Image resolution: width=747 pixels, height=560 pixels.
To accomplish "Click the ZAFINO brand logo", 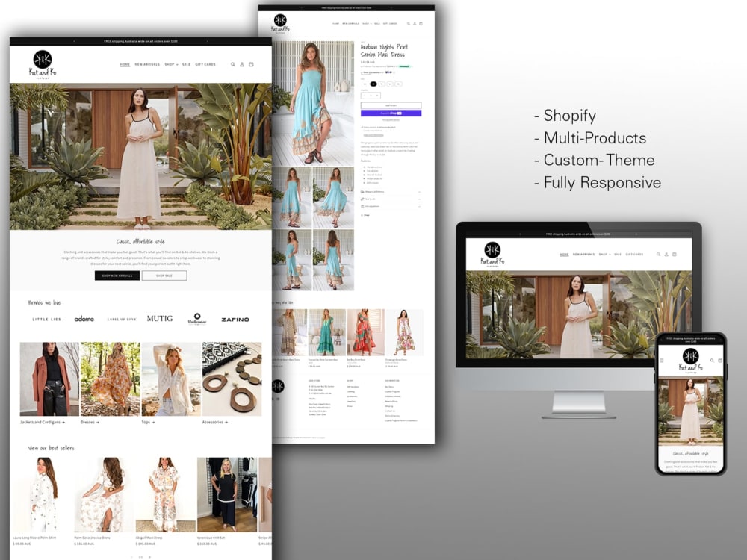I will (x=235, y=320).
